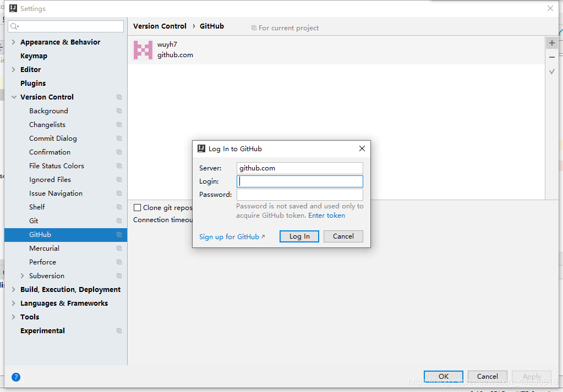Click project-level icon beside Background
The width and height of the screenshot is (563, 392).
(x=119, y=111)
